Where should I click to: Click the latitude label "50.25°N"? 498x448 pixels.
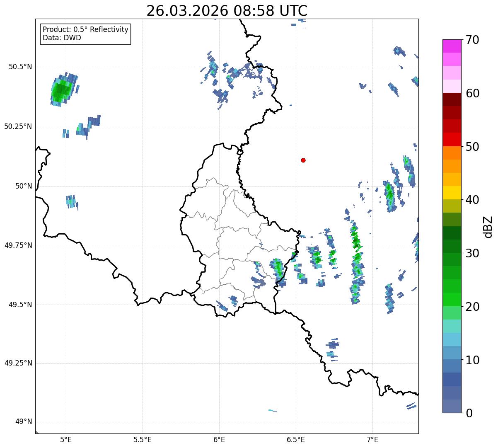point(18,126)
